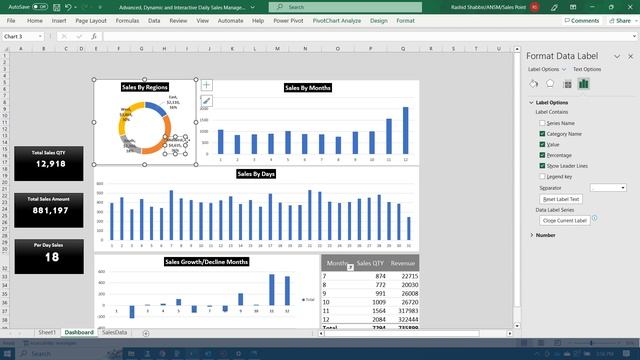Open the PivotChart Analyze tab

click(337, 20)
